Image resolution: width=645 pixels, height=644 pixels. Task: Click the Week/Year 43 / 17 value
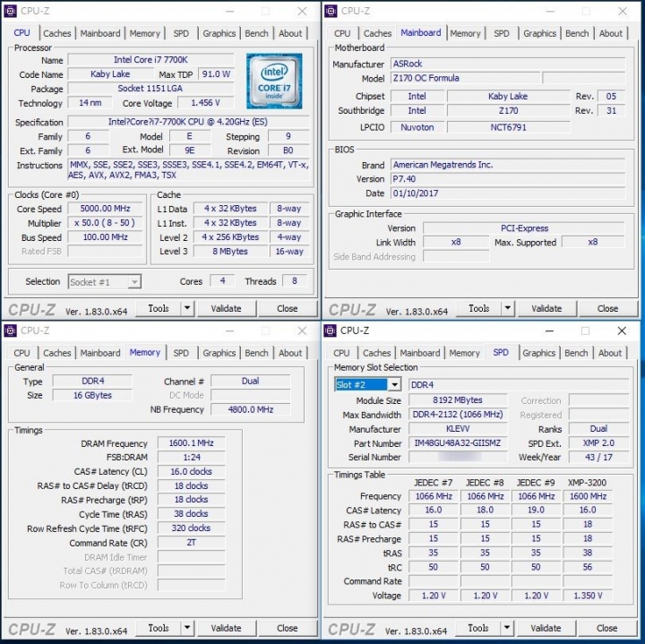coord(598,458)
